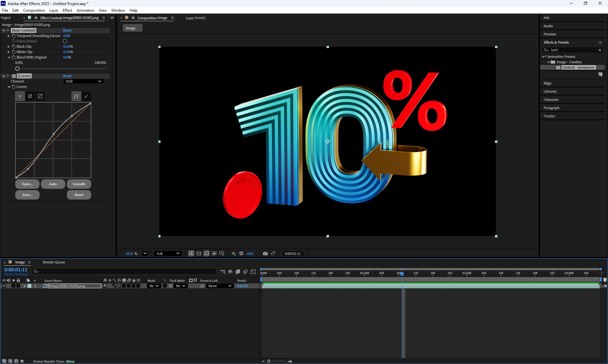608x364 pixels.
Task: Open the Channel RGB dropdown
Action: (84, 81)
